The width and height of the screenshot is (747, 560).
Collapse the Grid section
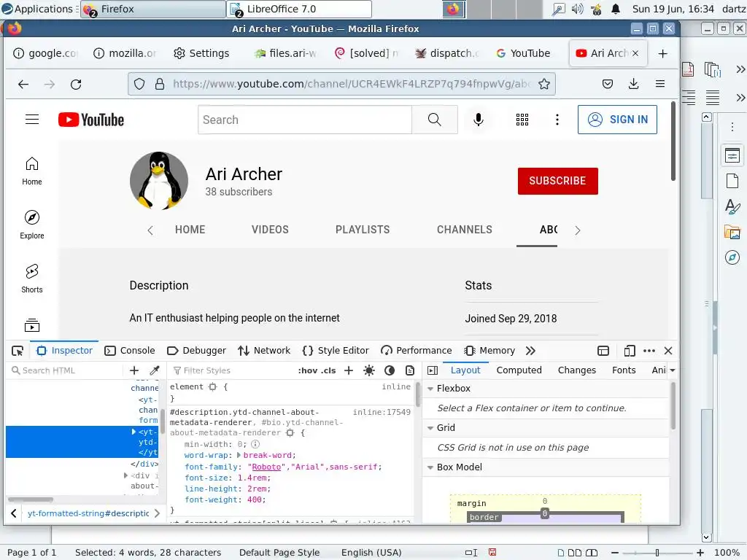pos(430,429)
